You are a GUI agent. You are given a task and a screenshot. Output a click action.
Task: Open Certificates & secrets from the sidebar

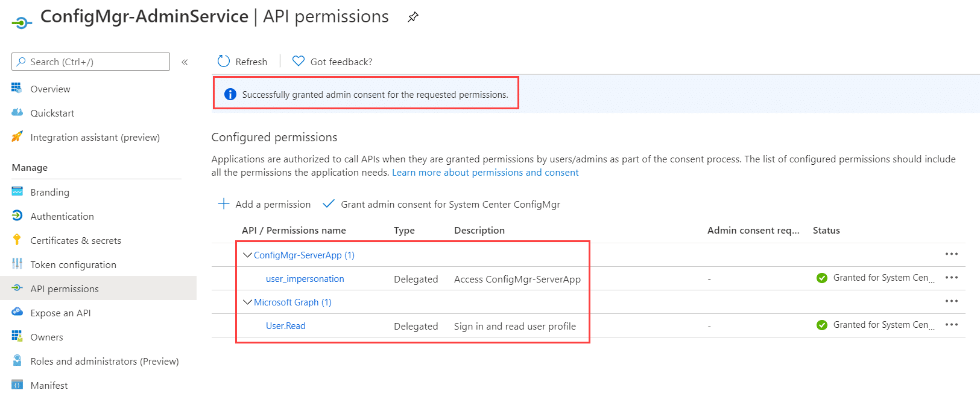tap(77, 240)
